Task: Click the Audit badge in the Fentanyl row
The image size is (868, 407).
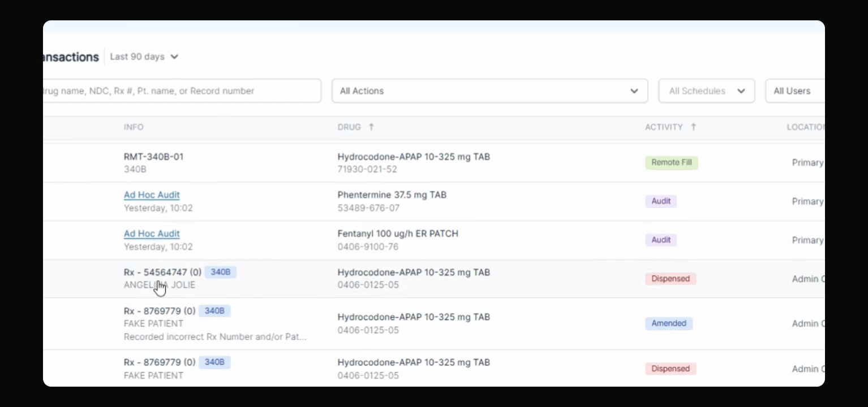Action: 661,240
